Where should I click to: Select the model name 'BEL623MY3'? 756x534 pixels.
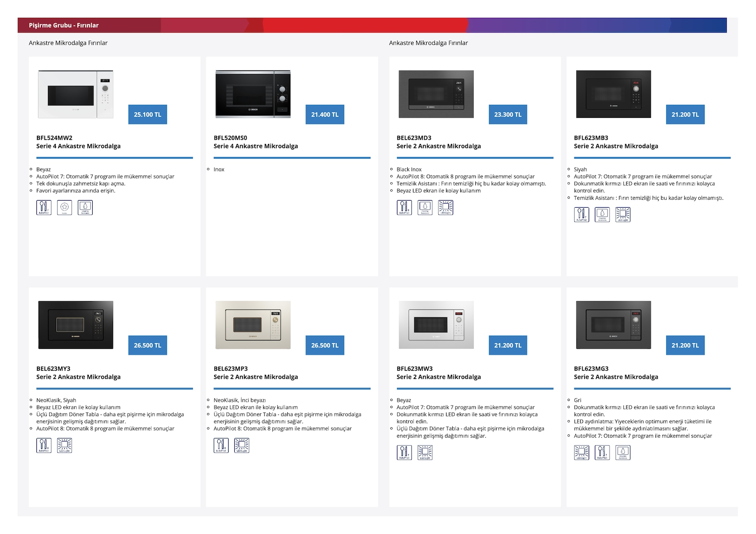click(x=53, y=369)
